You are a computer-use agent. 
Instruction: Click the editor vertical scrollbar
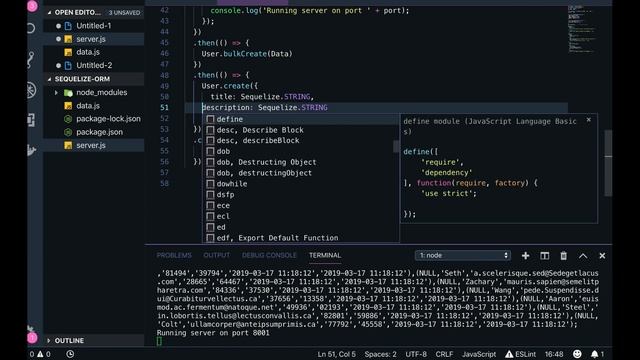608,163
